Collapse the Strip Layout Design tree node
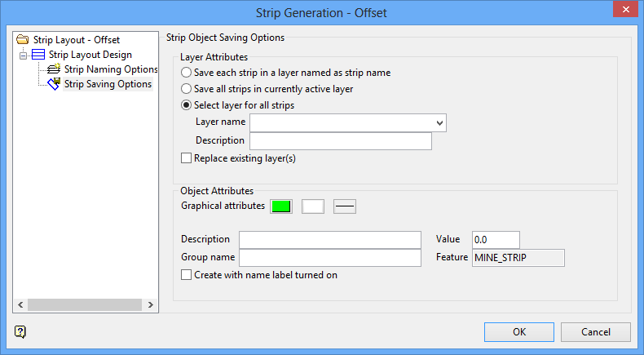 [x=24, y=55]
